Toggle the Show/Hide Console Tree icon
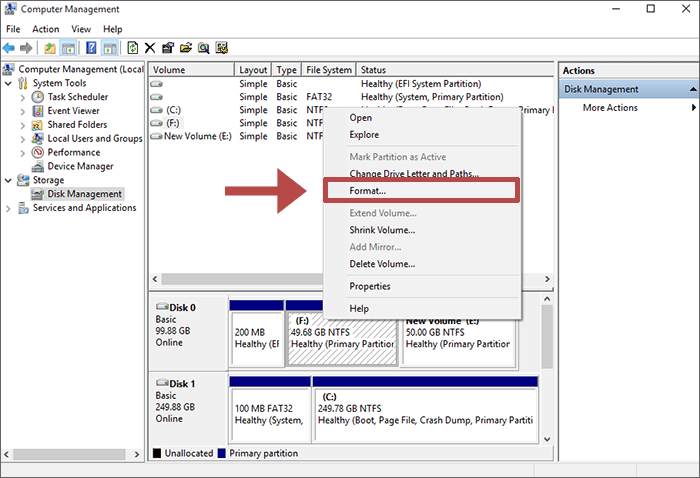Screen dimensions: 700x478 [68, 48]
